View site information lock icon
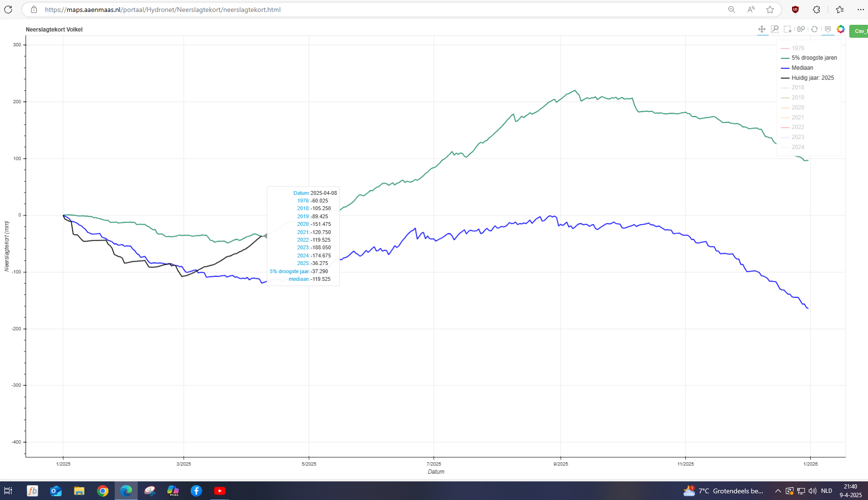Viewport: 868px width, 500px height. point(33,10)
